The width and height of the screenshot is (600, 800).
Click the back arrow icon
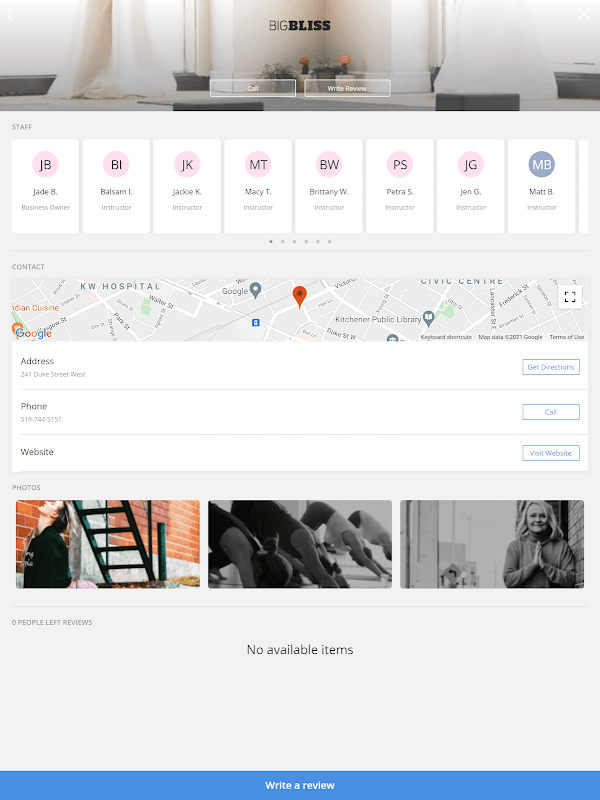pos(10,15)
